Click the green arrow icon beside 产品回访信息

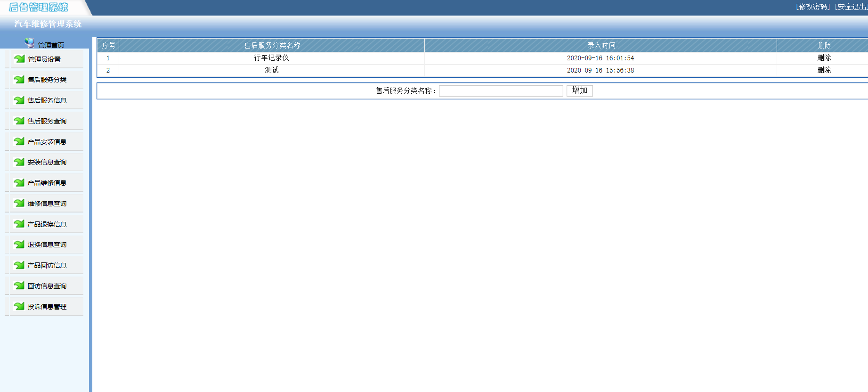(x=19, y=265)
